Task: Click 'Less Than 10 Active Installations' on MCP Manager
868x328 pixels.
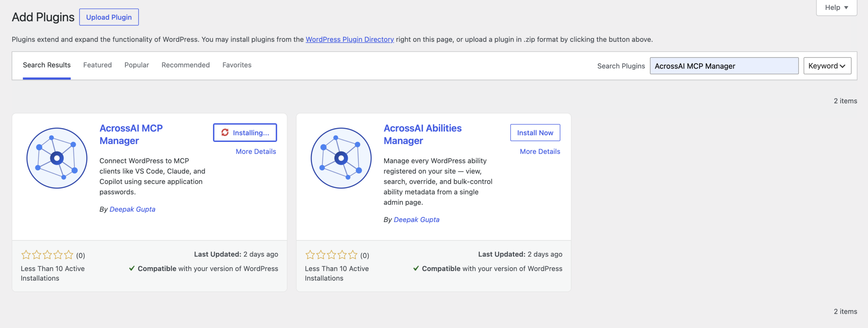Action: [x=53, y=273]
